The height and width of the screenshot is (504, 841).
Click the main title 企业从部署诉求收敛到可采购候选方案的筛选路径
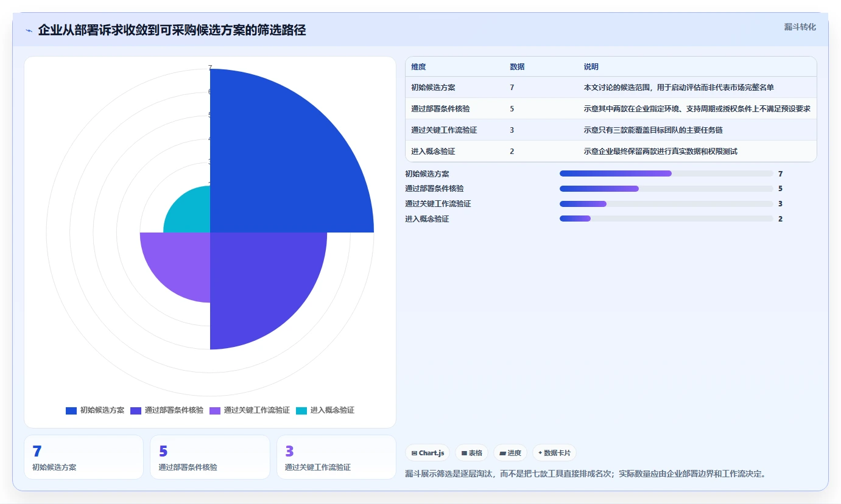tap(172, 30)
